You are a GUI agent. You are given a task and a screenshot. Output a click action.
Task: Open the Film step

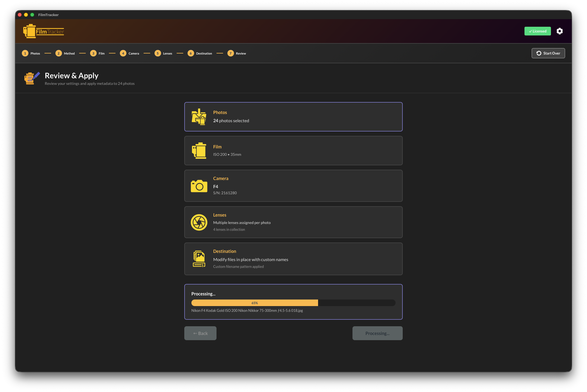(97, 53)
